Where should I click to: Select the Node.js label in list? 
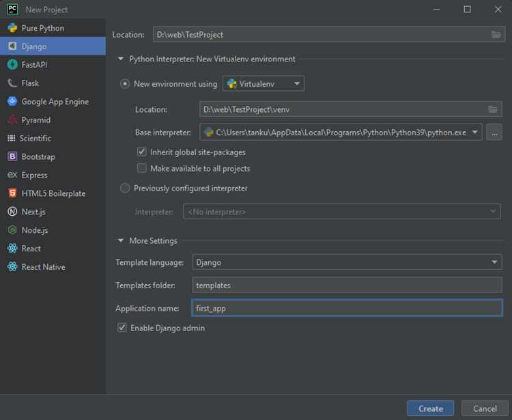[35, 230]
